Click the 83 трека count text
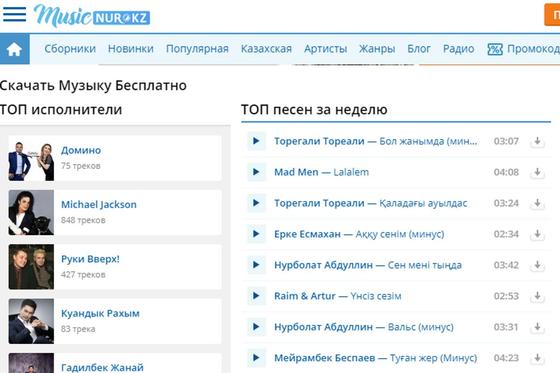The width and height of the screenshot is (560, 373). point(78,329)
